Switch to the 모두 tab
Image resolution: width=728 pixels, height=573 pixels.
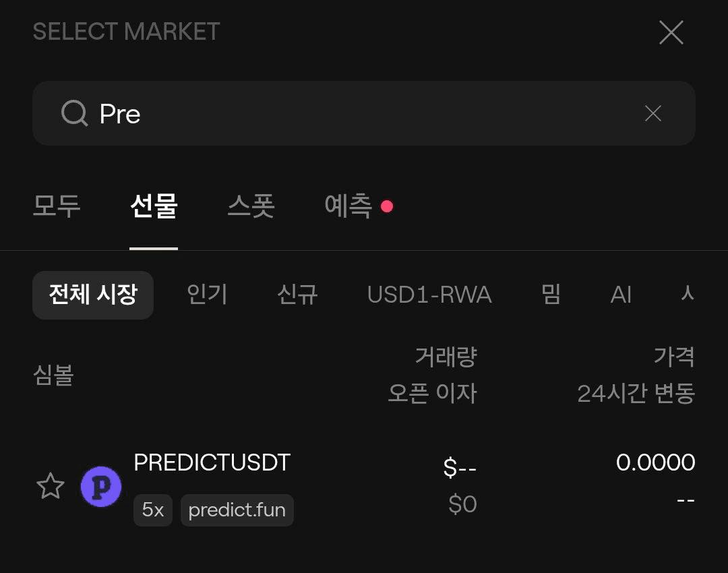point(57,206)
